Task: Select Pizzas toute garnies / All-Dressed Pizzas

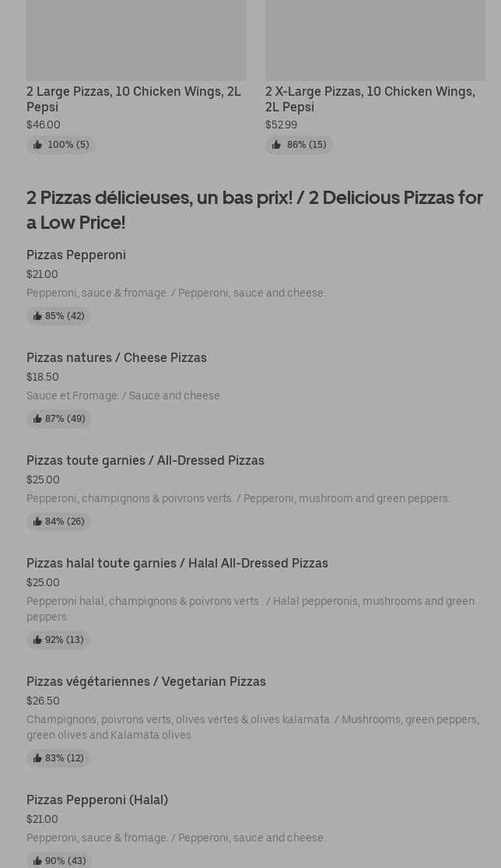Action: pos(145,460)
